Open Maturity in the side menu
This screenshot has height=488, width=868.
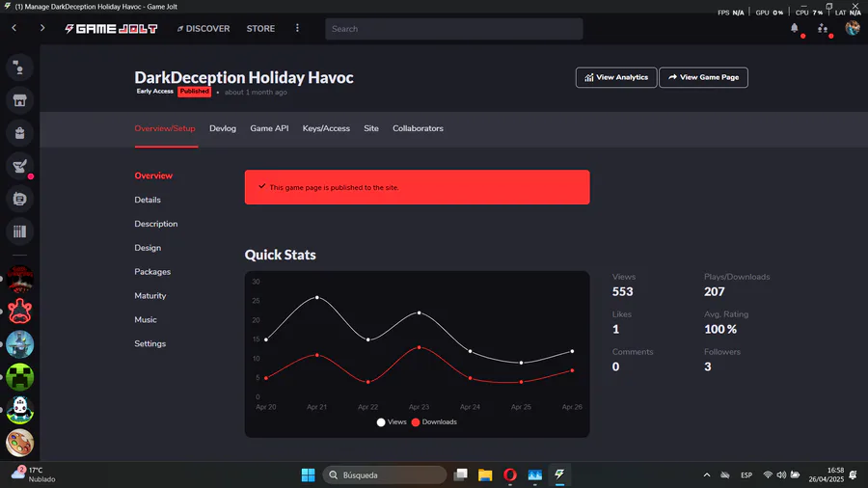(150, 295)
